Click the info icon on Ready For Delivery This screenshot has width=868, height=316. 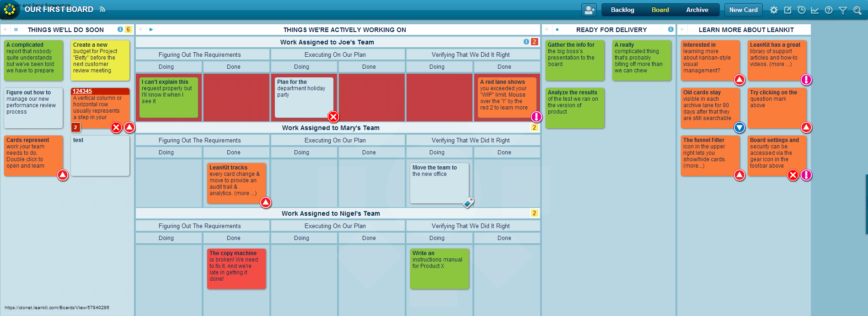pos(671,29)
